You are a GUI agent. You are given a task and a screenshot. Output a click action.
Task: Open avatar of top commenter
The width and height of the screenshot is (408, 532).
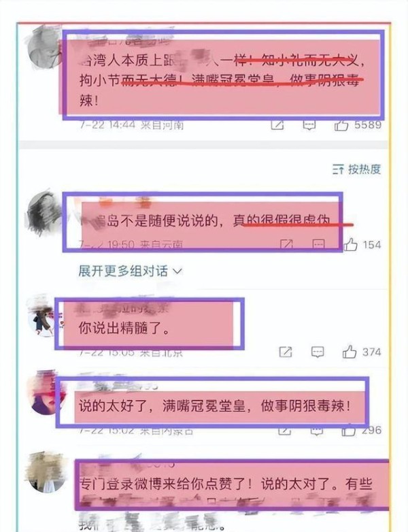[44, 47]
